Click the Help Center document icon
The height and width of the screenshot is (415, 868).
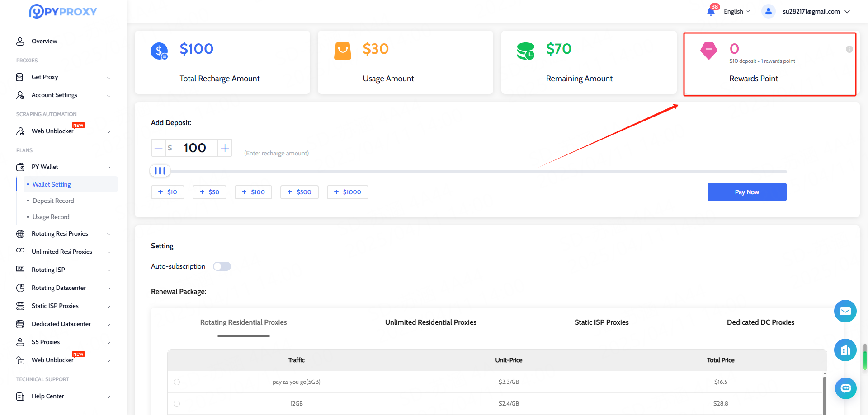click(x=20, y=396)
